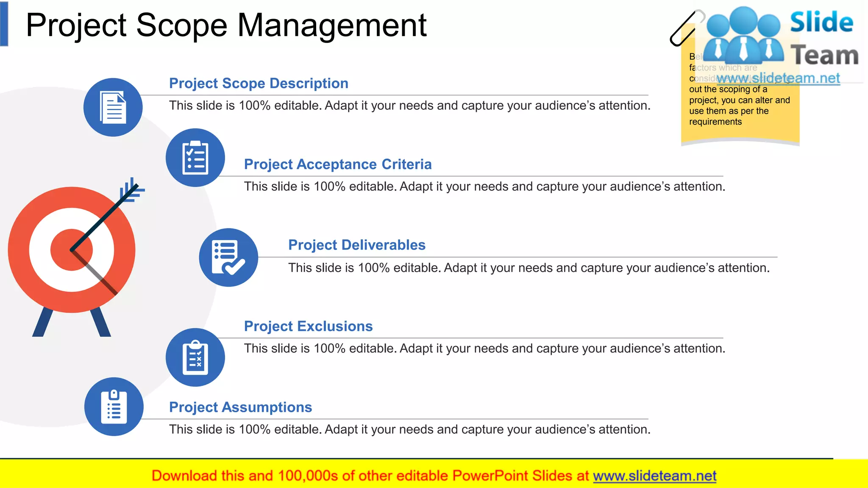The width and height of the screenshot is (868, 488).
Task: Select the description text under Project Deliverables
Action: click(x=529, y=268)
